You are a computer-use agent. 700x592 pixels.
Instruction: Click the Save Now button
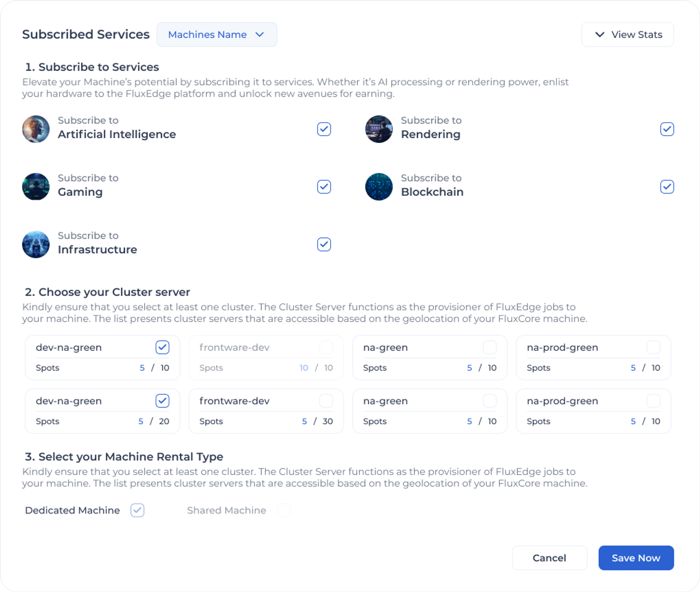point(636,558)
